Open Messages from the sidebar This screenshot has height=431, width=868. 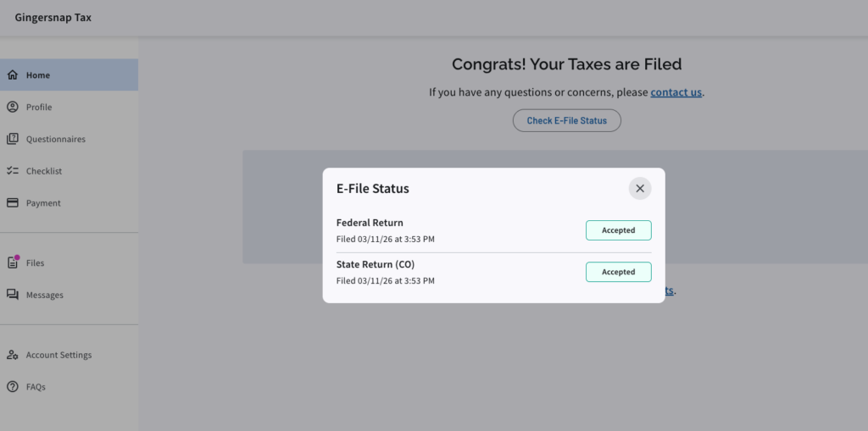click(44, 295)
